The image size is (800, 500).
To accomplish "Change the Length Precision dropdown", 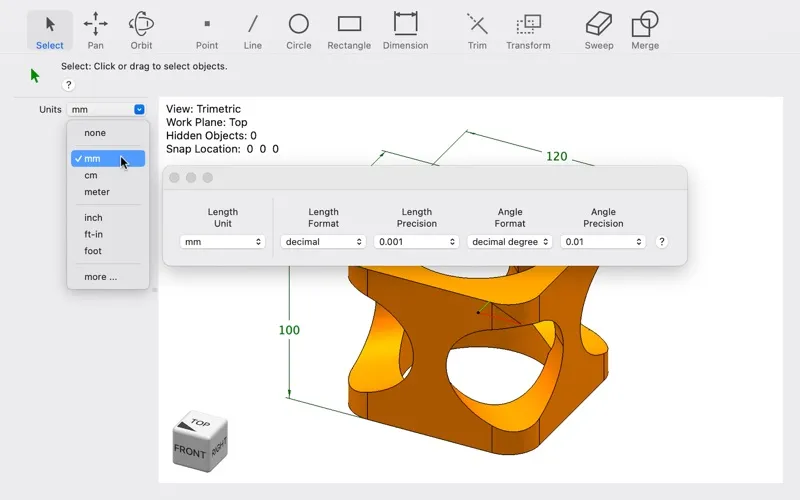I will (x=416, y=242).
